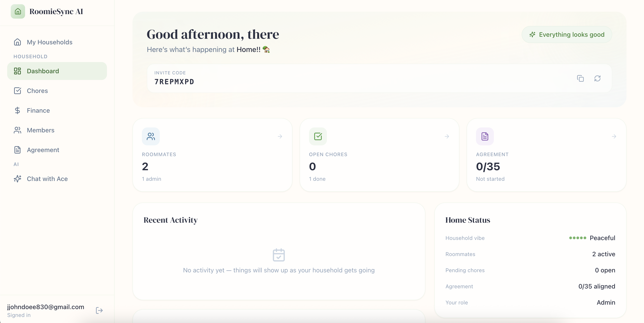Click the calendar icon in Recent Activity
644x323 pixels.
pyautogui.click(x=279, y=255)
